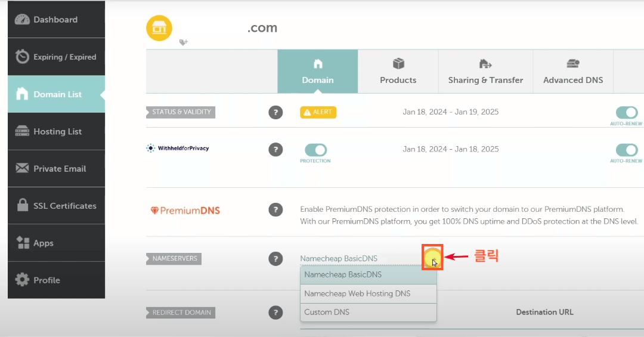
Task: Click the PremiumDNS diamond logo
Action: point(185,211)
